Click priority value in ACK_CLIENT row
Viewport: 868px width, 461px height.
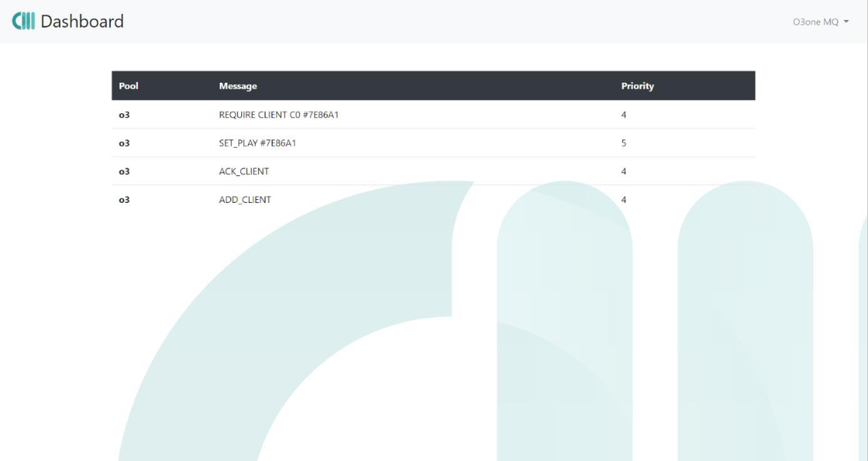[x=624, y=172]
